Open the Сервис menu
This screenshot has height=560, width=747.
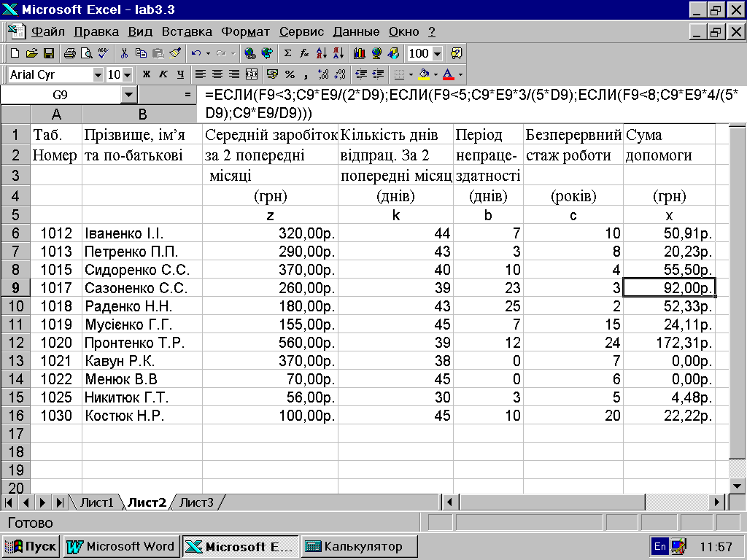(x=301, y=32)
